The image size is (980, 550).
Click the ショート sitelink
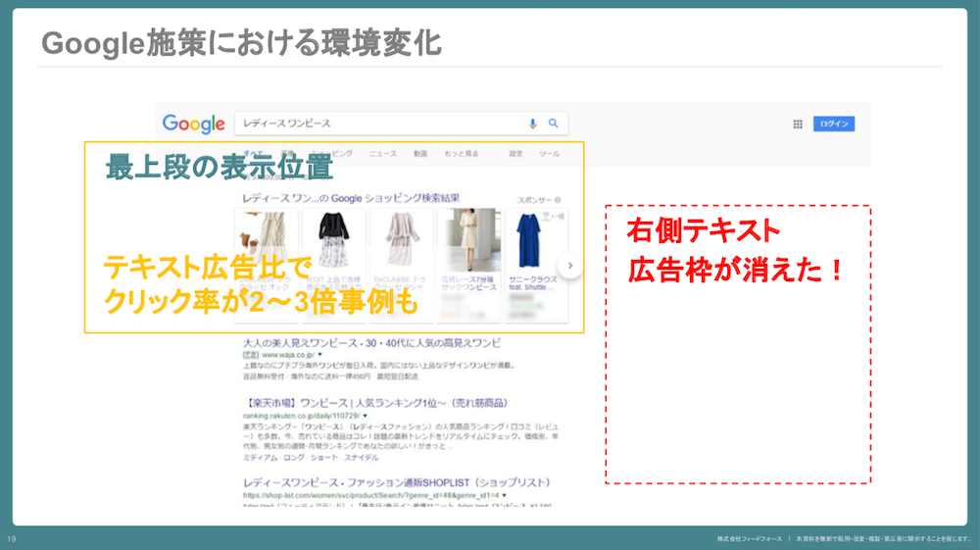coord(324,458)
